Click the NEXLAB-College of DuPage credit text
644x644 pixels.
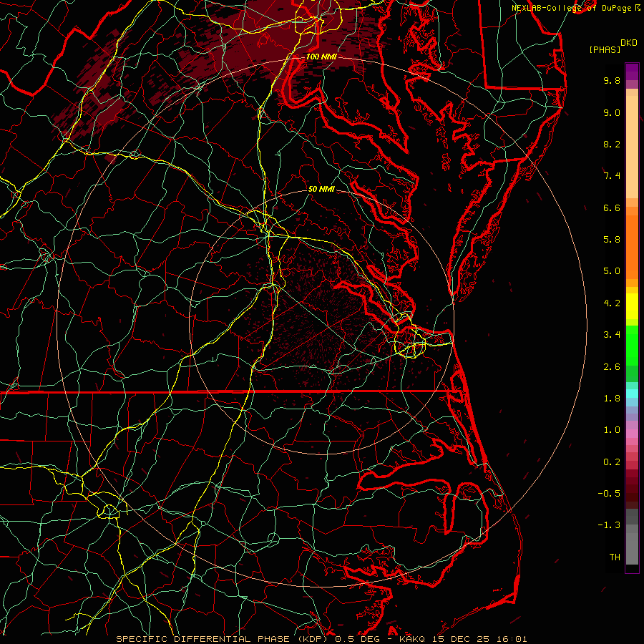573,8
